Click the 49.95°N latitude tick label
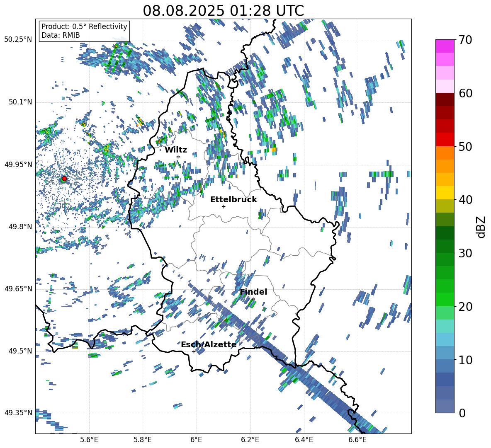 point(18,164)
